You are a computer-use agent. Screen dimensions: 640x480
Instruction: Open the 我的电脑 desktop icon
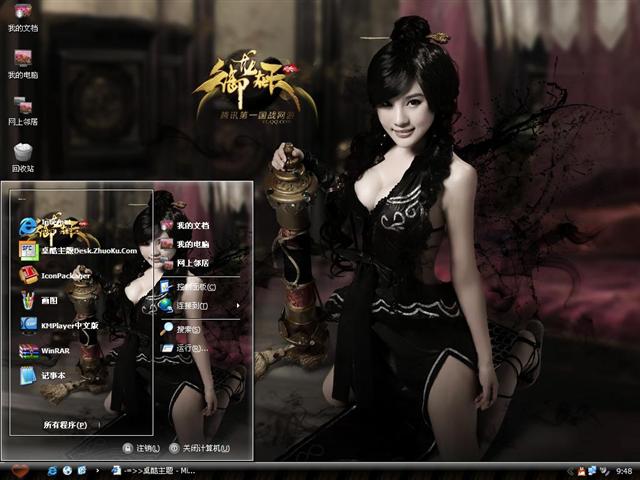point(23,64)
